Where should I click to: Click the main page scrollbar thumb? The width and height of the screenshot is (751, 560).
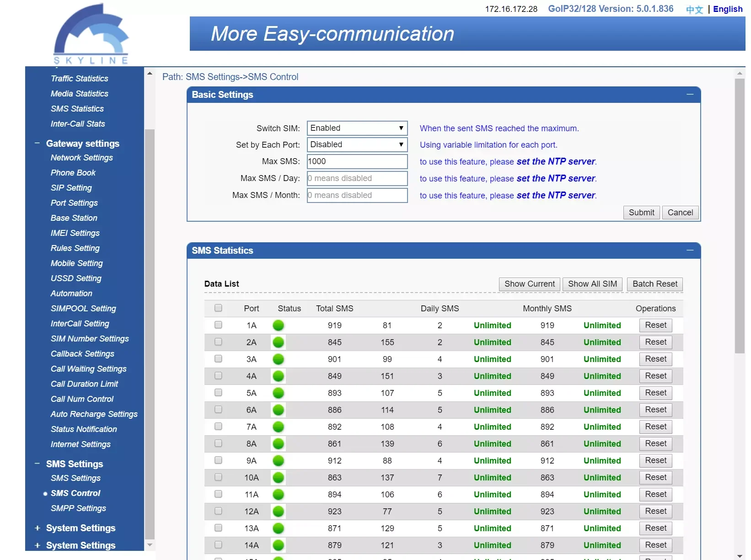coord(740,216)
